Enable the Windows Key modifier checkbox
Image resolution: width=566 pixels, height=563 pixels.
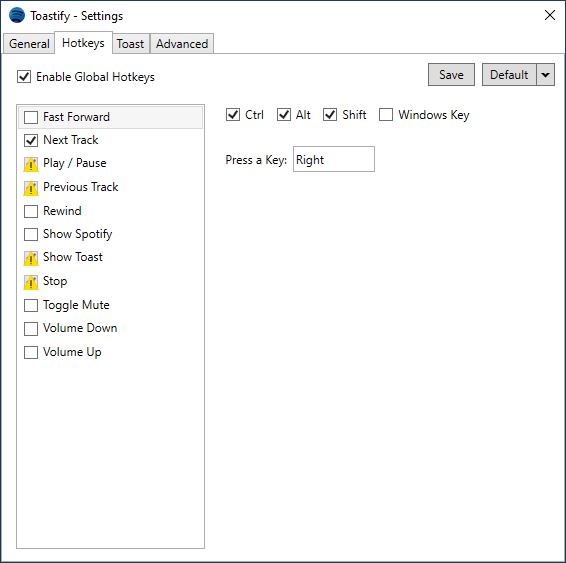[386, 115]
